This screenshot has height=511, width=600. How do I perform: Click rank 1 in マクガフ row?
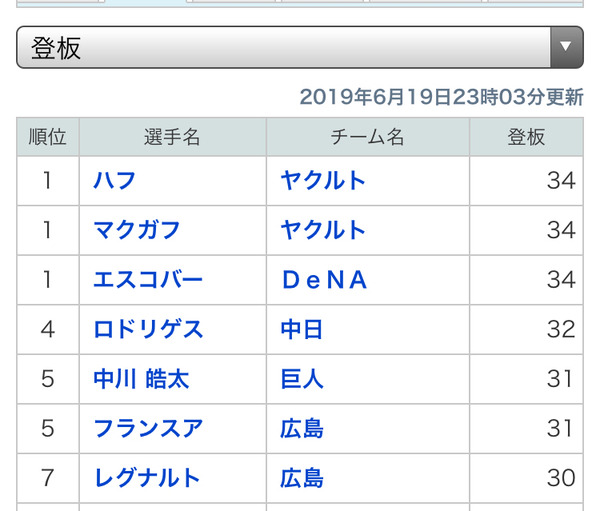[47, 230]
